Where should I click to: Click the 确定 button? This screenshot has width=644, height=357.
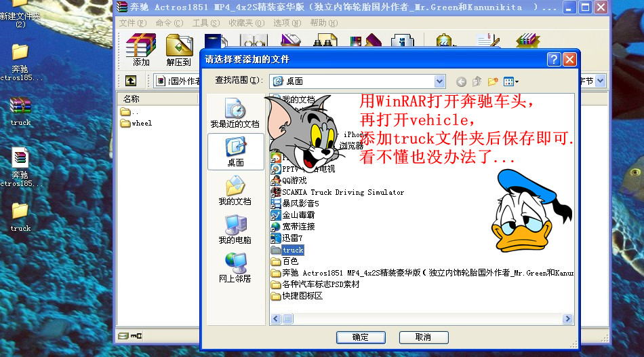(361, 337)
